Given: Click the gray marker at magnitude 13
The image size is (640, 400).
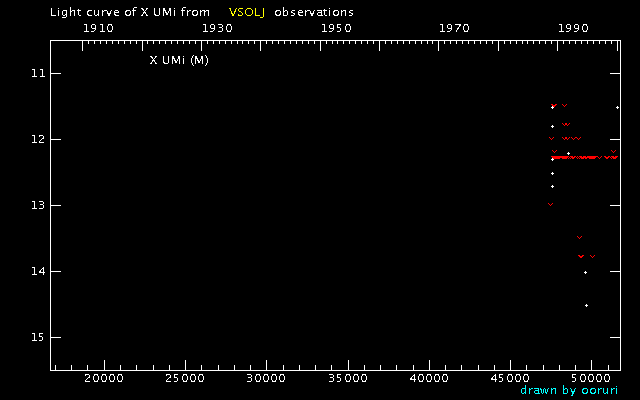Looking at the screenshot, I should [x=550, y=204].
